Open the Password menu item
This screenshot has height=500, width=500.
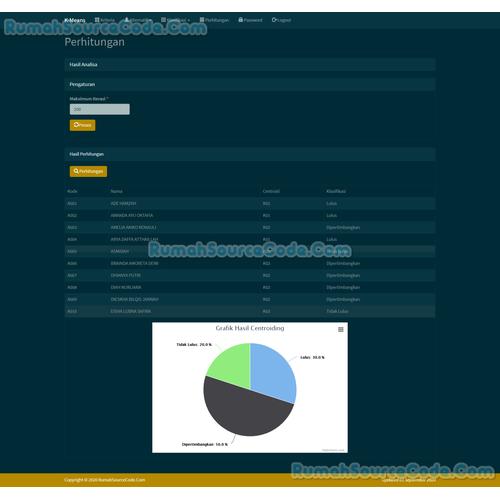click(x=250, y=20)
